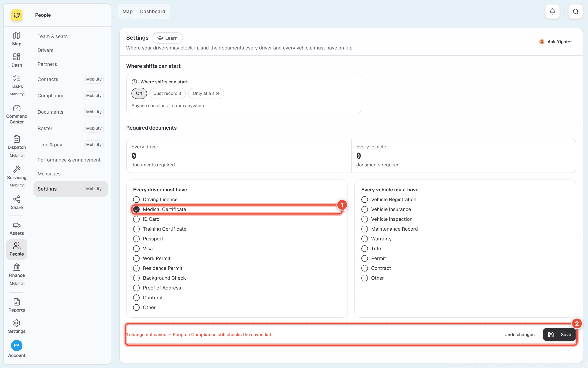Check Vehicle Insurance requirement
Viewport: 588px width, 368px height.
pyautogui.click(x=364, y=209)
